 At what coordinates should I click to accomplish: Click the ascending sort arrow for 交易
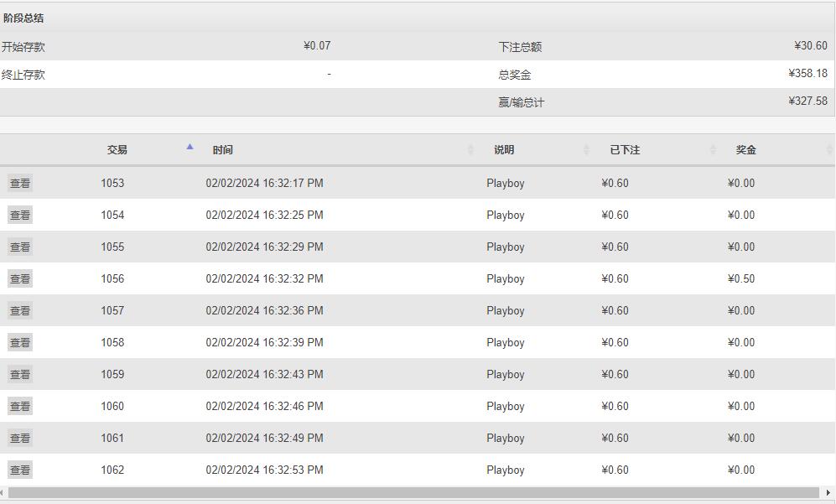[x=190, y=147]
